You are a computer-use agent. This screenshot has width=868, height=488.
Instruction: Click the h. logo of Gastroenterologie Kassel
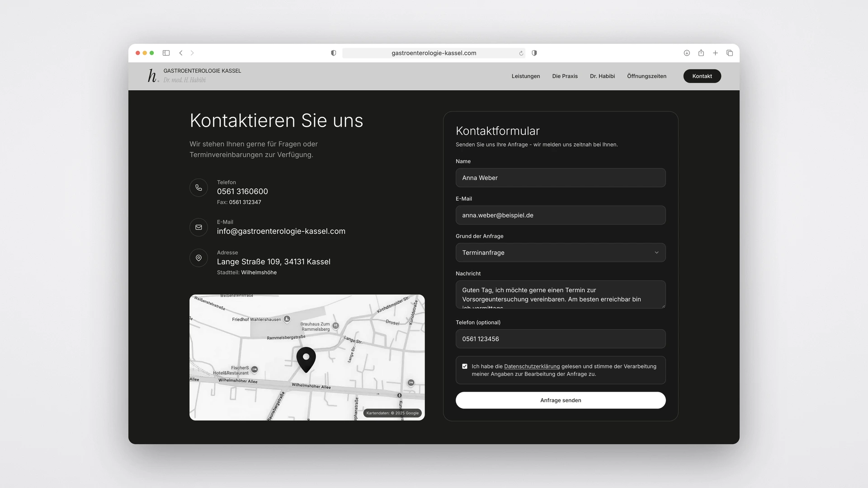coord(153,75)
